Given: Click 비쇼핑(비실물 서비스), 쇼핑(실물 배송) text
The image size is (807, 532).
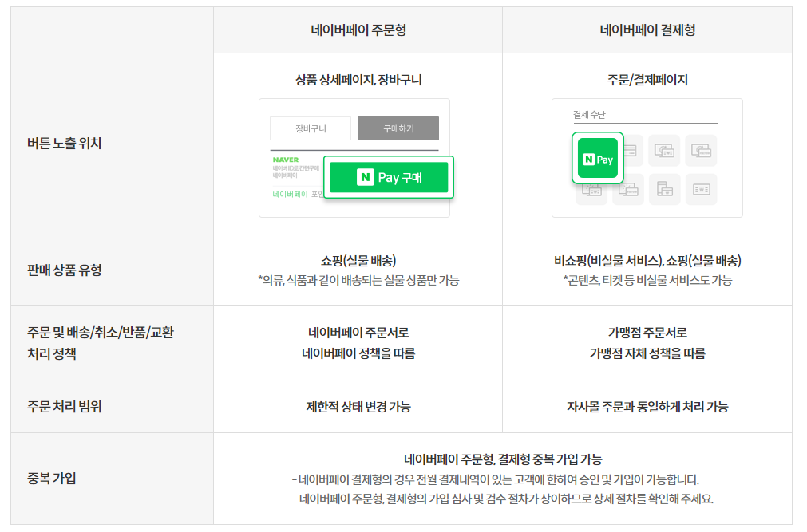Looking at the screenshot, I should pyautogui.click(x=647, y=260).
